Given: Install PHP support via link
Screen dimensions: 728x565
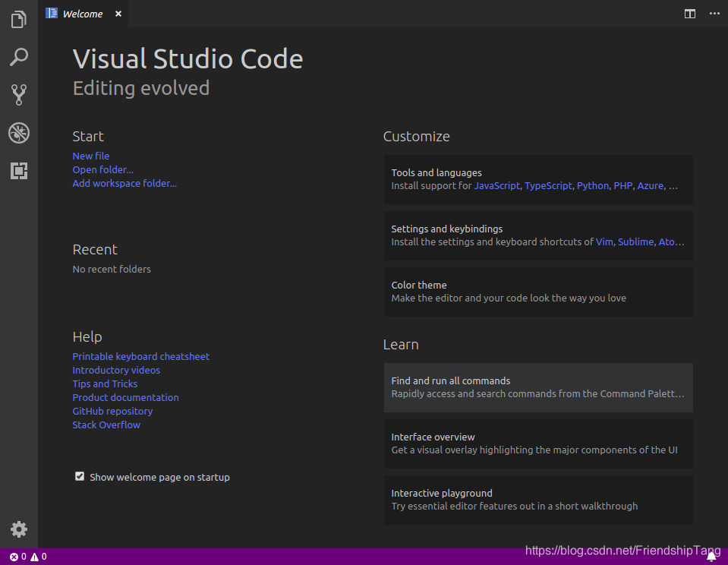Looking at the screenshot, I should tap(623, 186).
